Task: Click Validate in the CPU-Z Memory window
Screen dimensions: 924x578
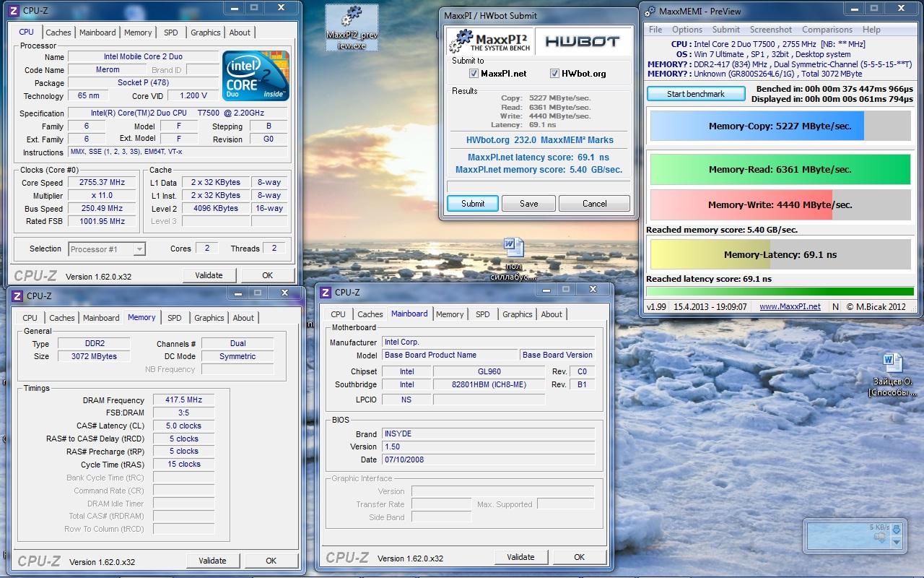Action: pyautogui.click(x=212, y=561)
